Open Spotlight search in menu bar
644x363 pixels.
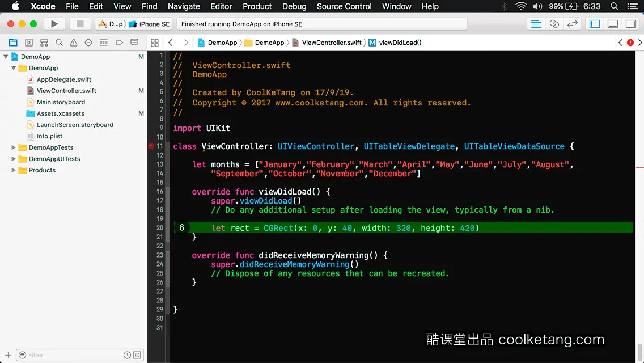click(x=615, y=6)
